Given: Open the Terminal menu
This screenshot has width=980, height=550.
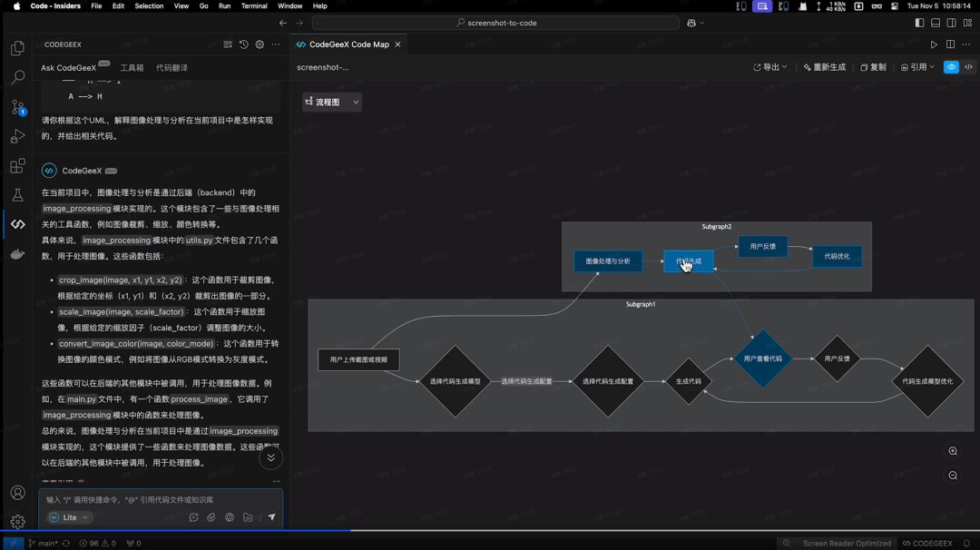Looking at the screenshot, I should click(x=254, y=5).
